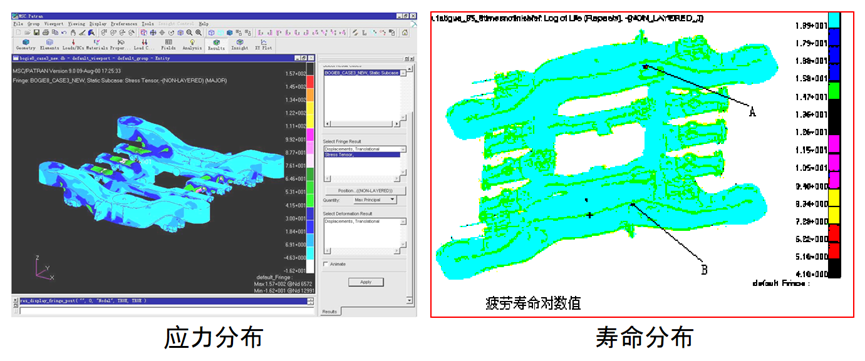Open the Group menu
The width and height of the screenshot is (865, 361).
pos(34,24)
